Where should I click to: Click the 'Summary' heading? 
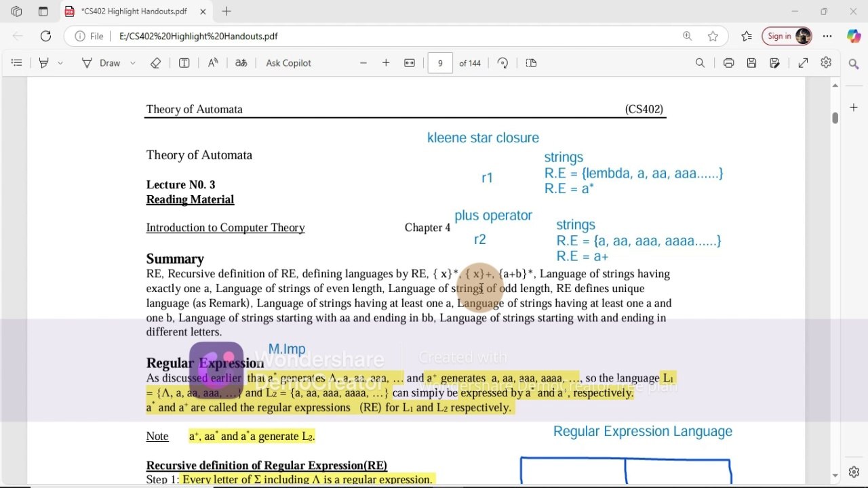coord(175,259)
